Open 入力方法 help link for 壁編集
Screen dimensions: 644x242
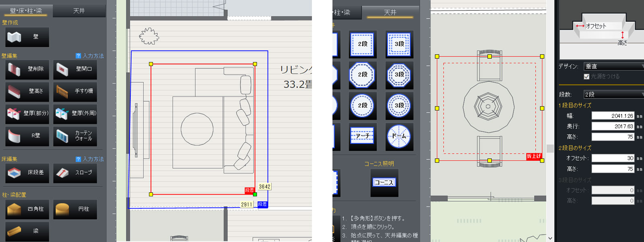coord(90,56)
